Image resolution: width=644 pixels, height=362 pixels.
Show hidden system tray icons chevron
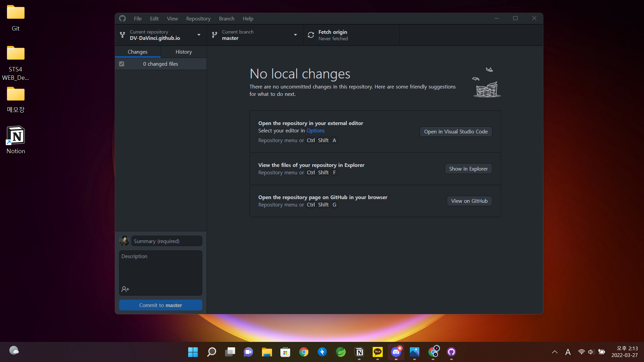coord(555,352)
